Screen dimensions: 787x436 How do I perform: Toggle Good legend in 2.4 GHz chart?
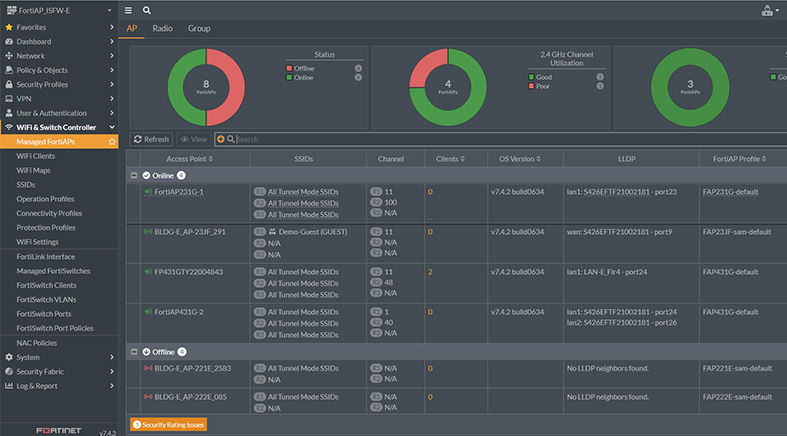[x=540, y=77]
